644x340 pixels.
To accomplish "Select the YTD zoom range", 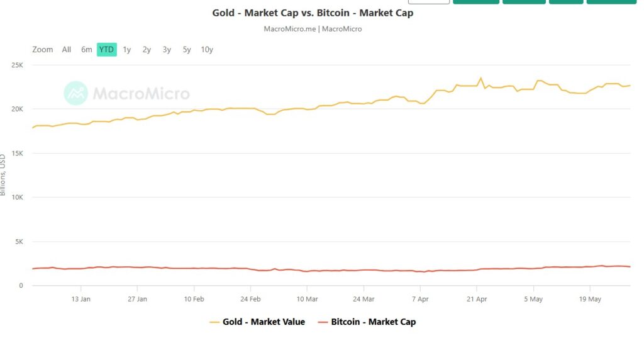I will point(107,50).
